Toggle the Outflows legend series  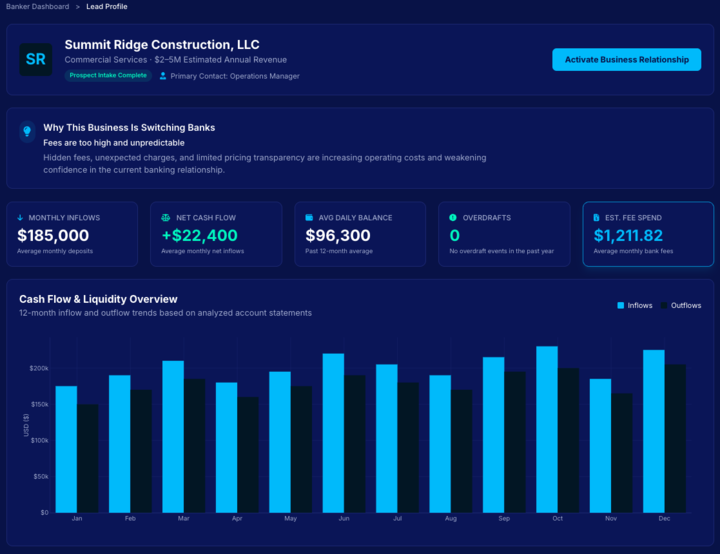tap(679, 305)
